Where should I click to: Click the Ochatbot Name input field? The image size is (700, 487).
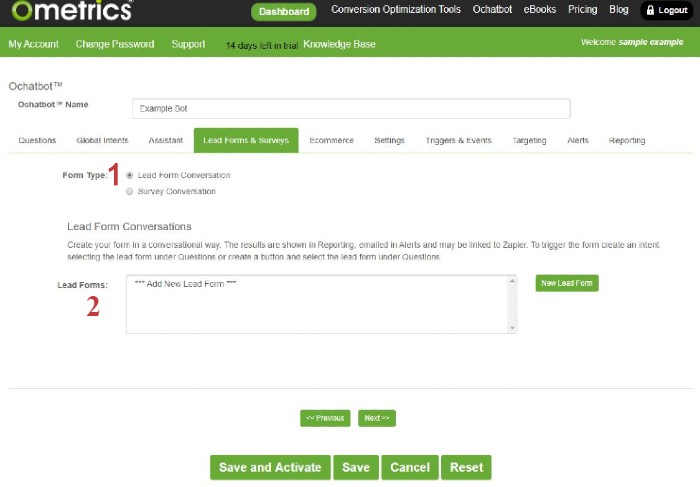351,108
